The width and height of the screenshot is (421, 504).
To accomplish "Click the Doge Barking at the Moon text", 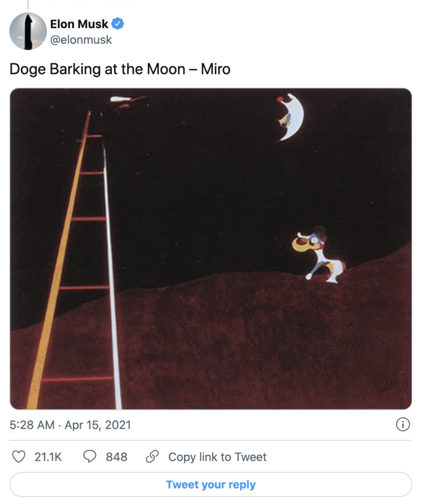I will 97,69.
